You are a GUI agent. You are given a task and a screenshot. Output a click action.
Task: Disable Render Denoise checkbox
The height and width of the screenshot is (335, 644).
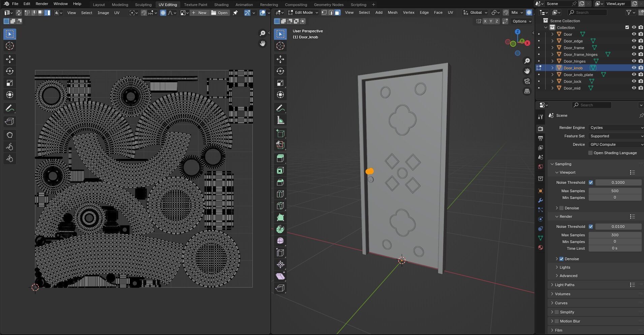click(x=561, y=259)
